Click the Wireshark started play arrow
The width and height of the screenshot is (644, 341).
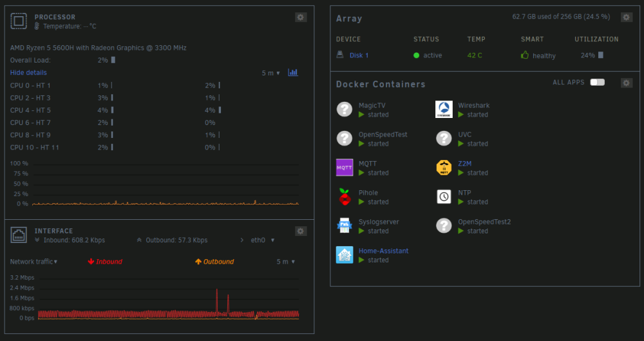[x=461, y=115]
